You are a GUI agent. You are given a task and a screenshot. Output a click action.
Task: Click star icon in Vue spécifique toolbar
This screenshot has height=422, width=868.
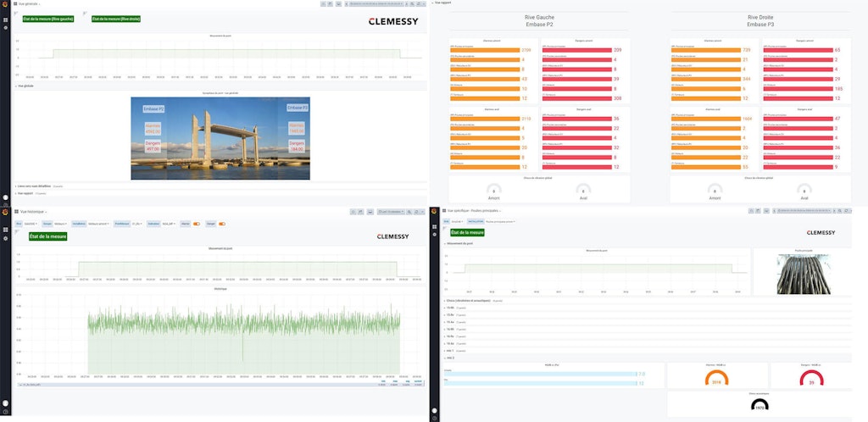coord(751,211)
